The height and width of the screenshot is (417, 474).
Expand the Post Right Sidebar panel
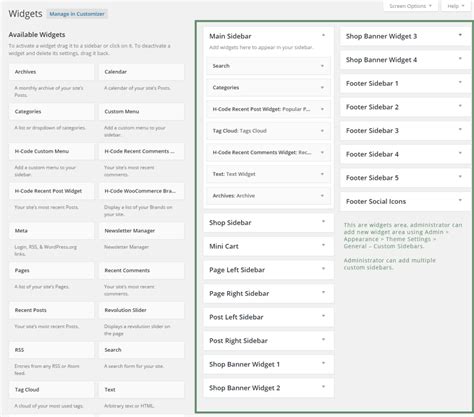pyautogui.click(x=268, y=341)
